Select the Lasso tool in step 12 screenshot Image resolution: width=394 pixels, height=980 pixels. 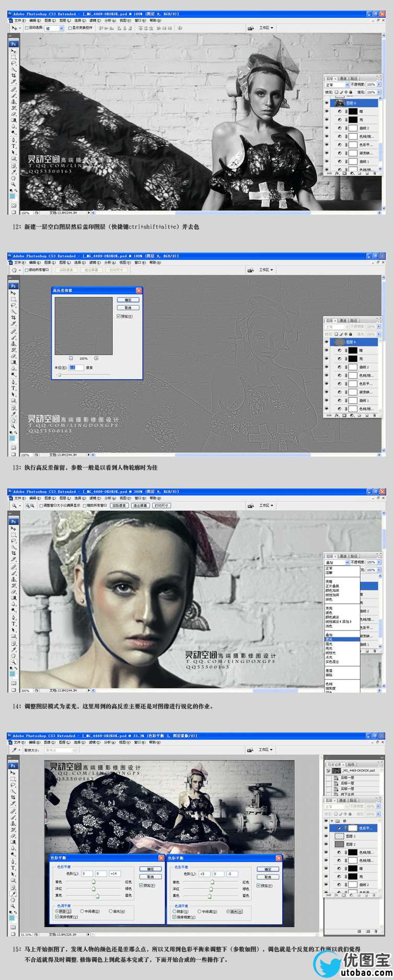click(14, 63)
